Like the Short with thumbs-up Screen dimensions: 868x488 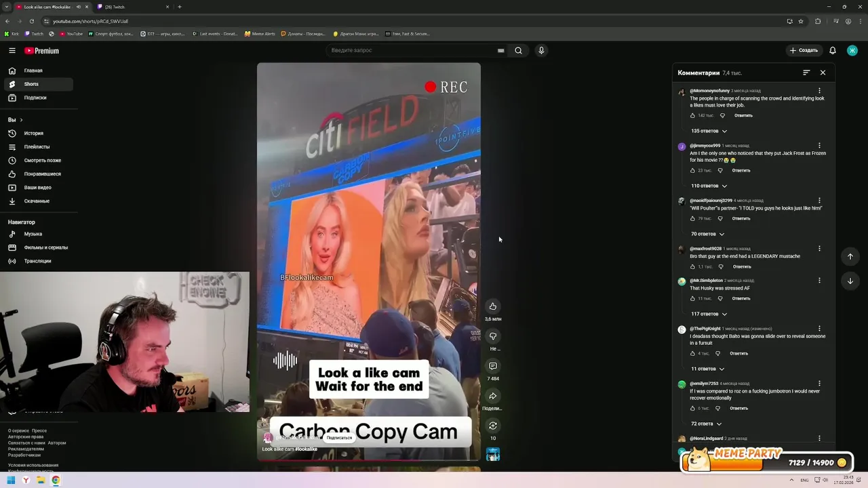tap(493, 306)
